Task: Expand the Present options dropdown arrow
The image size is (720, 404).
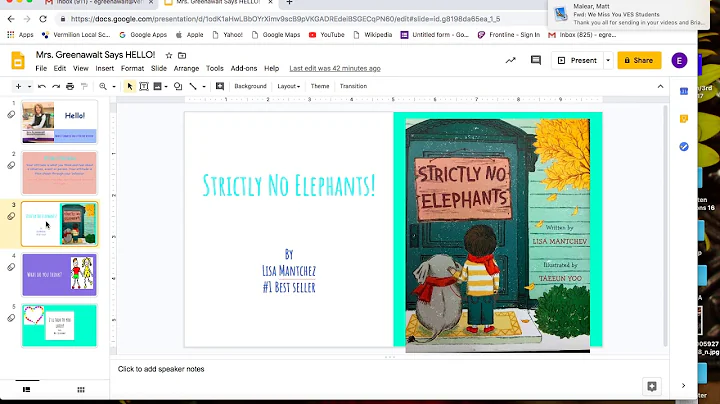Action: click(x=608, y=61)
